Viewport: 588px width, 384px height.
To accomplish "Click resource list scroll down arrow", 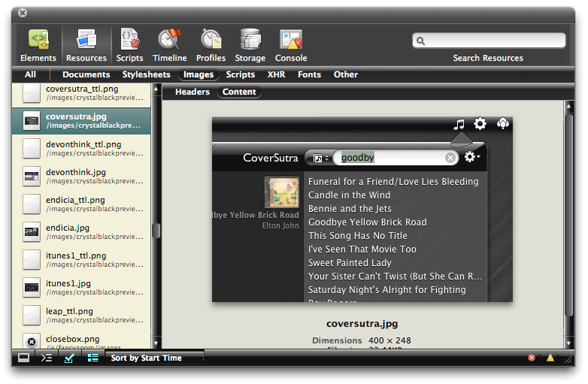I will point(156,343).
